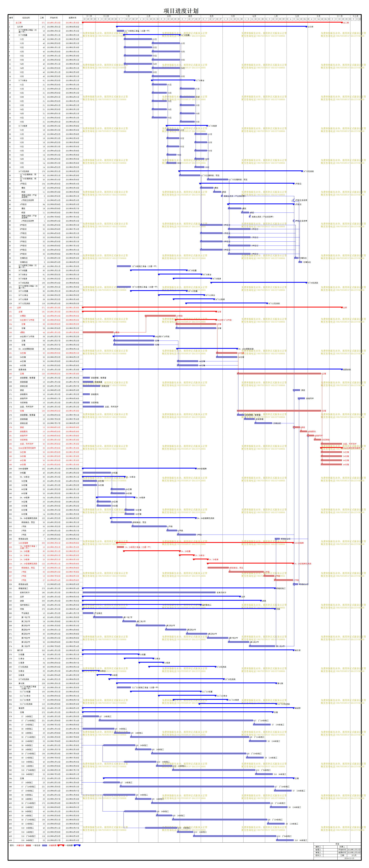Select task N1~N5桩基 in row 4
The width and height of the screenshot is (369, 868).
pyautogui.click(x=23, y=35)
